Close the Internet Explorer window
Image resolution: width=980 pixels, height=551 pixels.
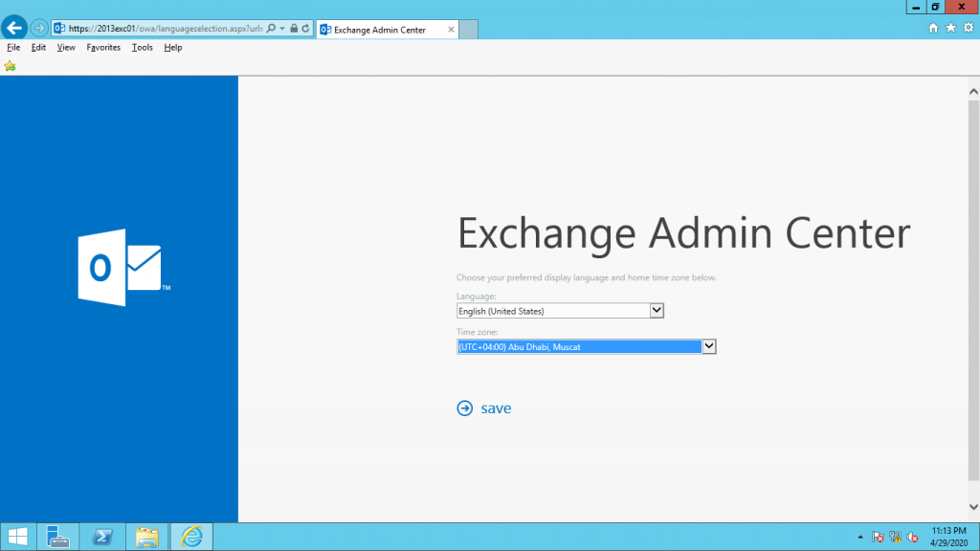(961, 7)
